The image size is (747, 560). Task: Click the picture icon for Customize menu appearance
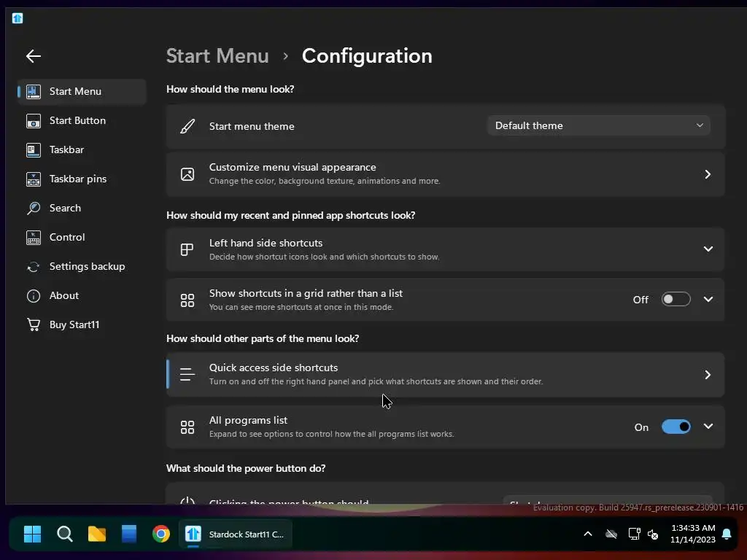pos(187,174)
